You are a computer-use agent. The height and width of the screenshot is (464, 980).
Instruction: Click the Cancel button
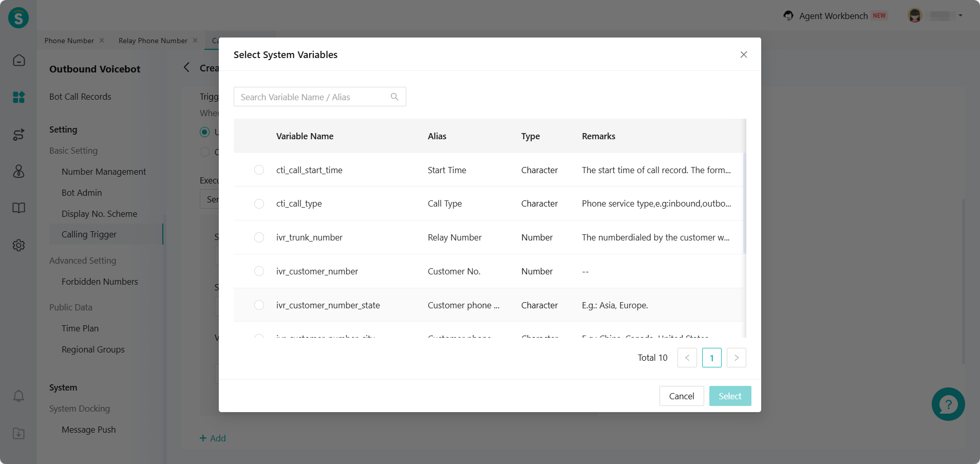[x=681, y=396]
